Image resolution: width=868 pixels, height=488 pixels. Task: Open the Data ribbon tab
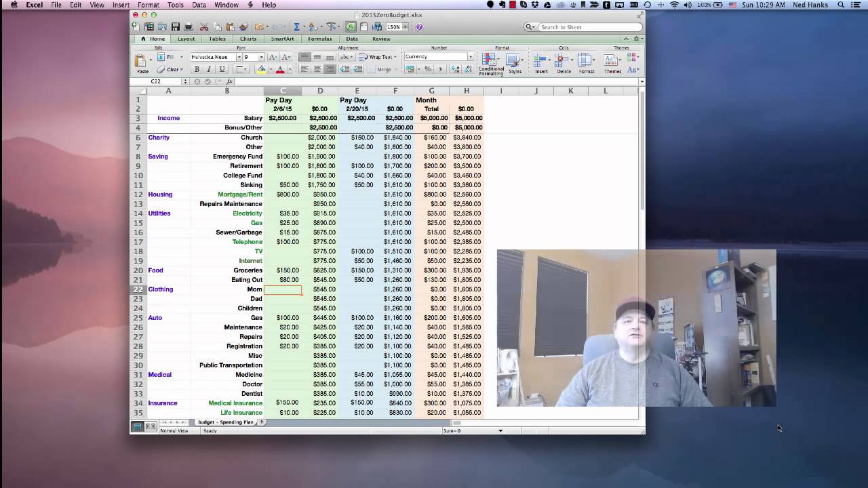351,39
